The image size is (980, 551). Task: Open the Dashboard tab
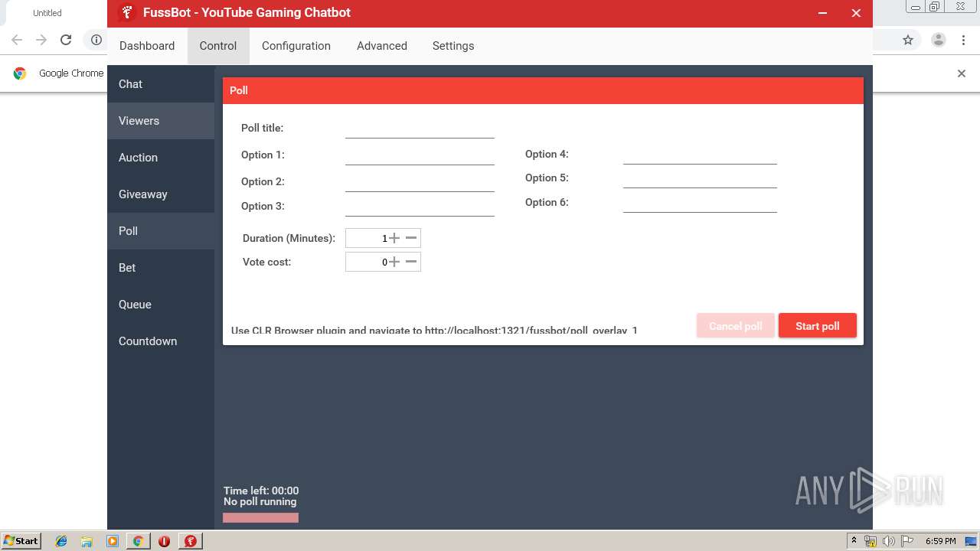coord(147,46)
